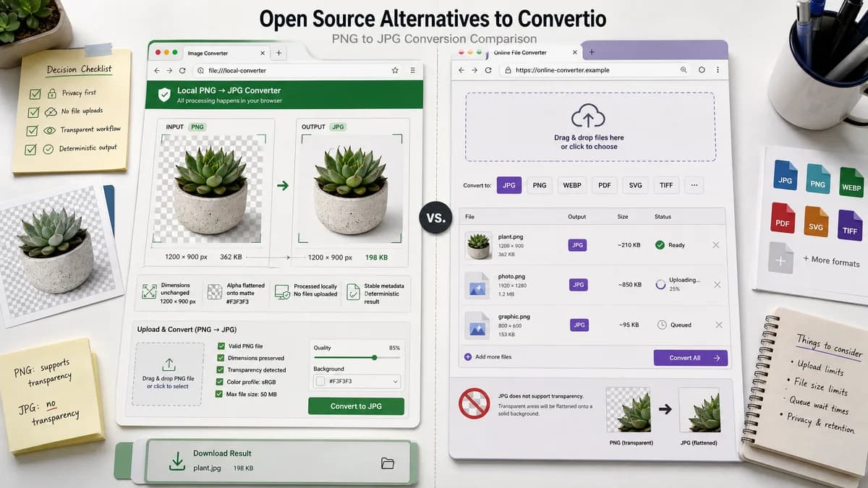Open photo.png JPG output format selector
Screen dimensions: 868x488
click(x=578, y=285)
